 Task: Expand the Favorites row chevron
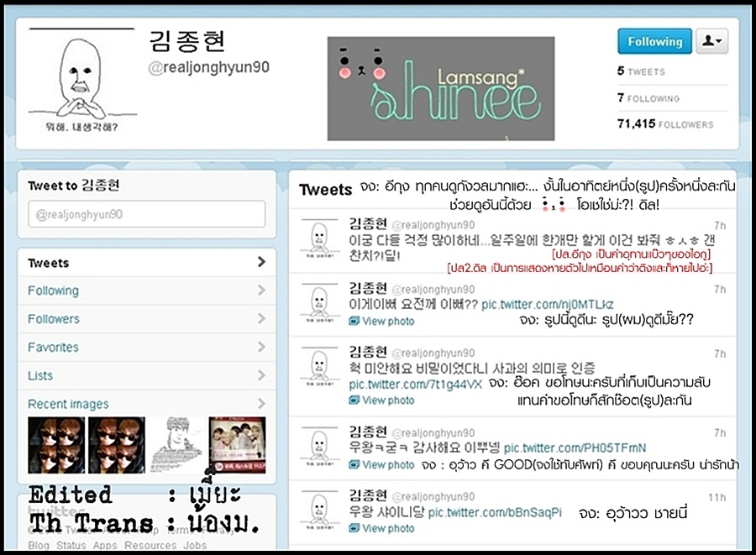[x=261, y=347]
